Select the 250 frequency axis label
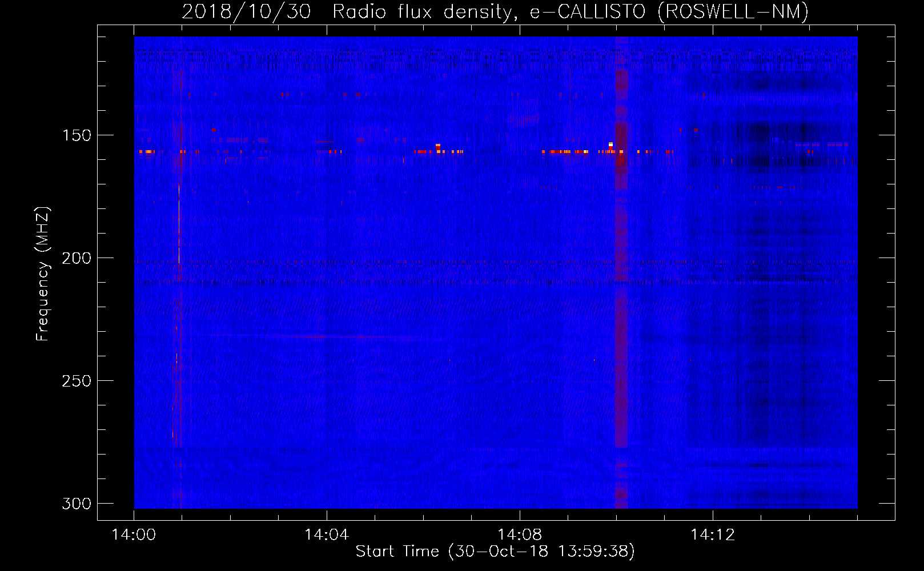Image resolution: width=924 pixels, height=571 pixels. pos(77,381)
